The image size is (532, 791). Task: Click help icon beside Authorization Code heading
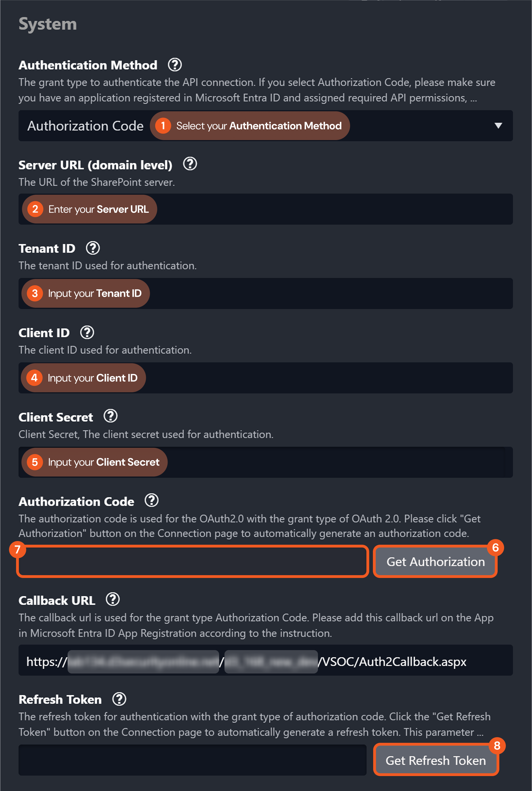click(152, 500)
